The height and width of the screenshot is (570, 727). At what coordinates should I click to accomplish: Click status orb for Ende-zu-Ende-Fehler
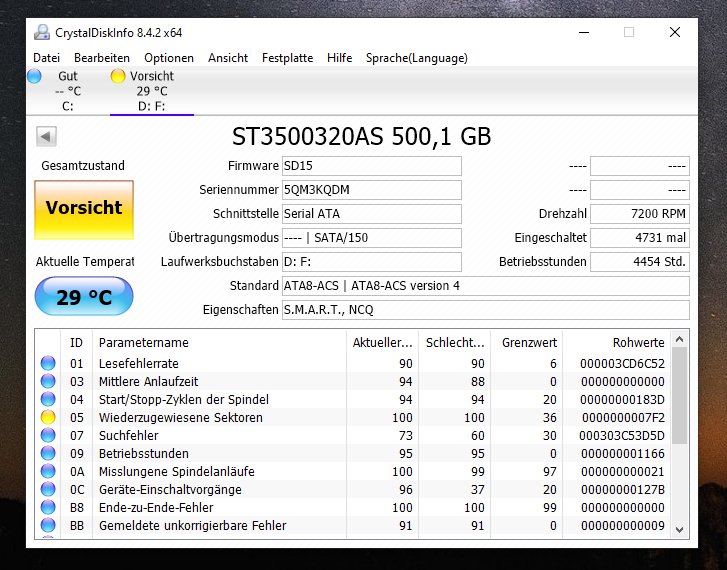pyautogui.click(x=48, y=507)
